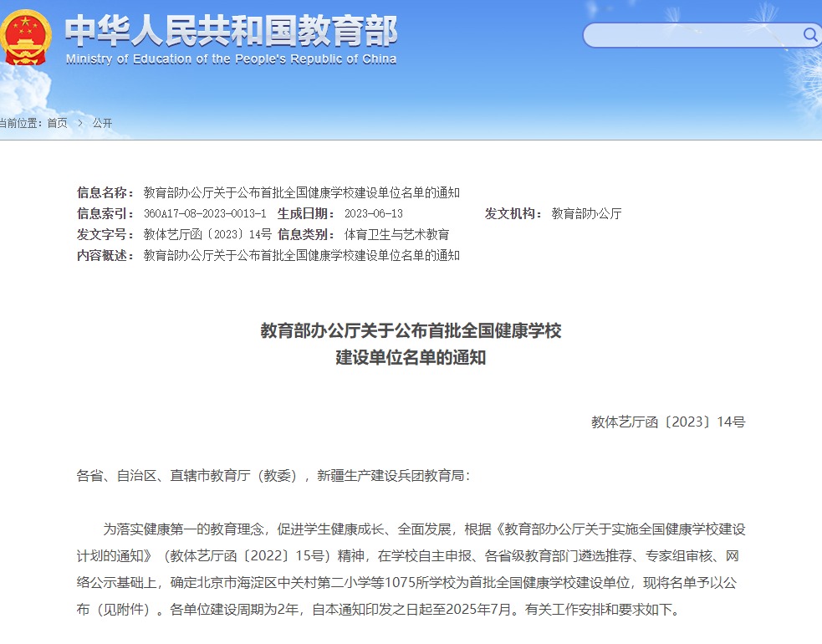Click the English Ministry of Education subtitle
822x644 pixels.
tap(231, 59)
